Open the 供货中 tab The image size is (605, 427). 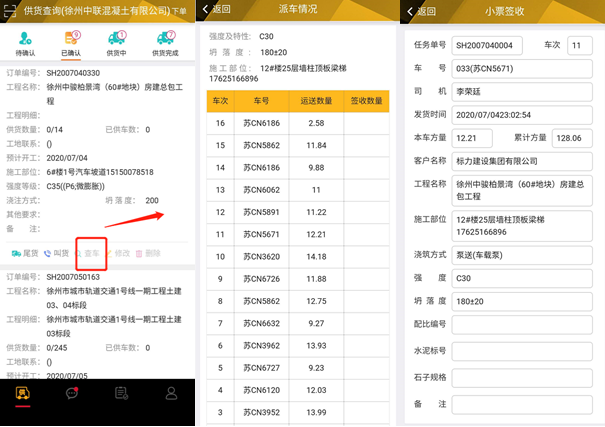[x=117, y=44]
